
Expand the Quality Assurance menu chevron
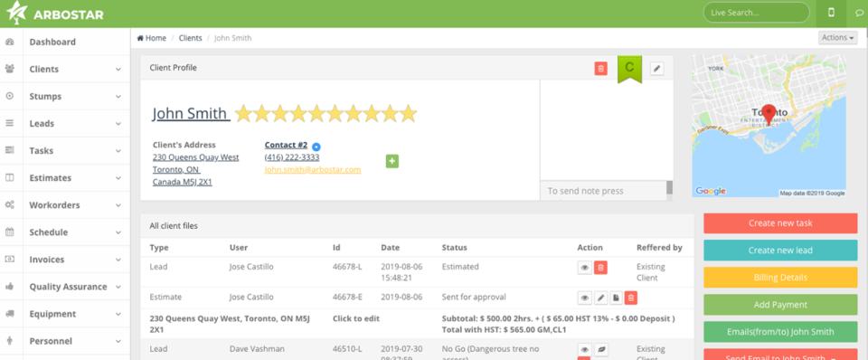pyautogui.click(x=118, y=287)
